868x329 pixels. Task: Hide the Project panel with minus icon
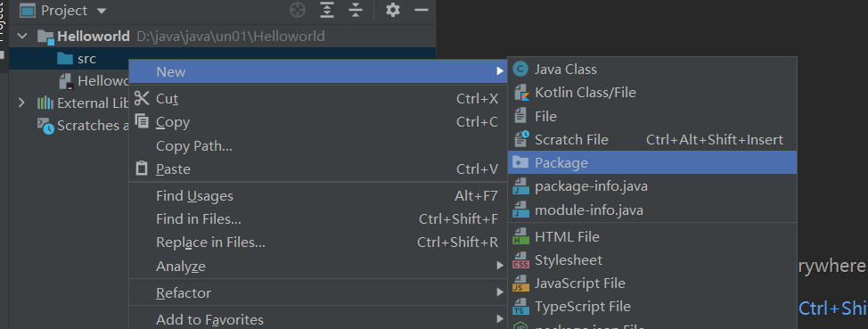tap(422, 10)
